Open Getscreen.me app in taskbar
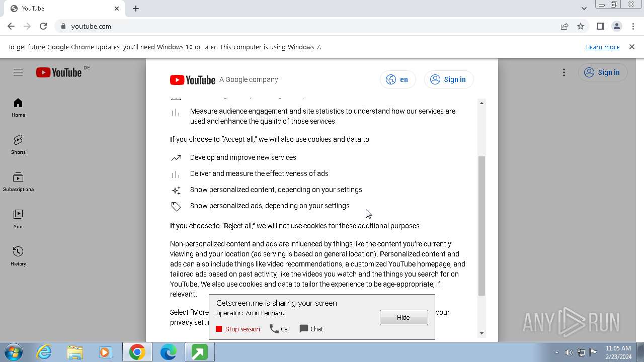Image resolution: width=644 pixels, height=362 pixels. (x=199, y=352)
